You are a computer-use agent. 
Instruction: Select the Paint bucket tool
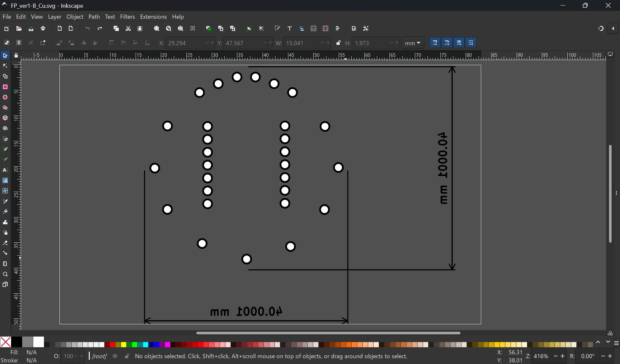[5, 212]
